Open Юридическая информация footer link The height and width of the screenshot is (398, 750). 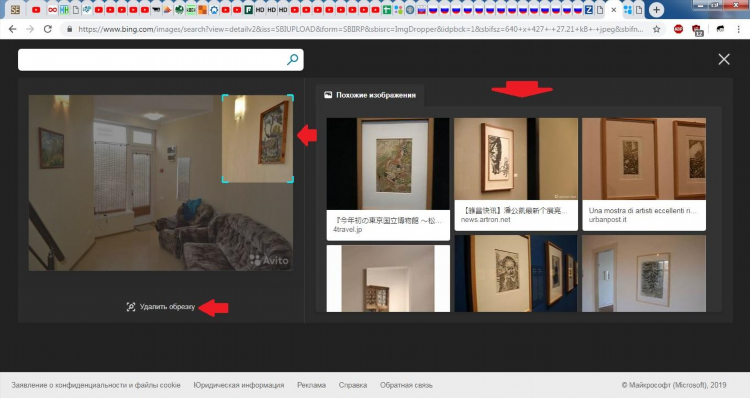[239, 385]
